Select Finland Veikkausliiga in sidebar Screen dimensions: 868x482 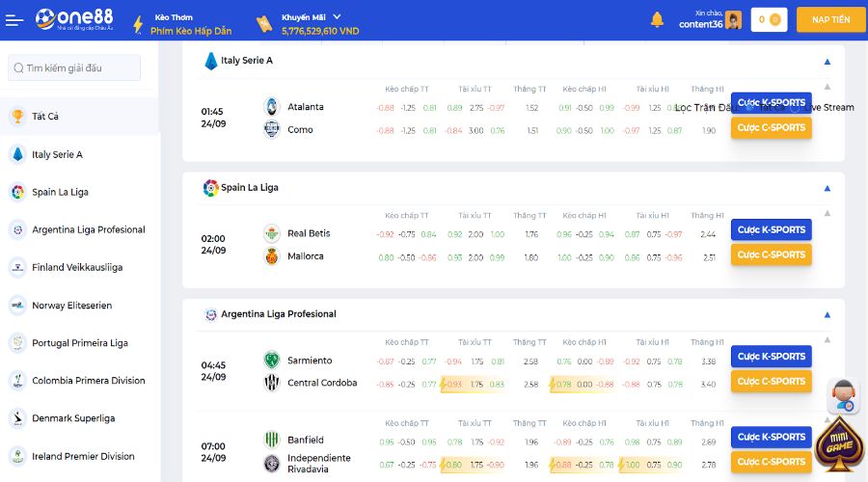(80, 267)
